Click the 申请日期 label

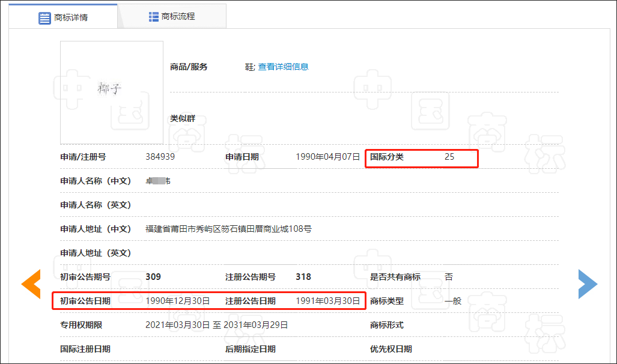pos(242,157)
